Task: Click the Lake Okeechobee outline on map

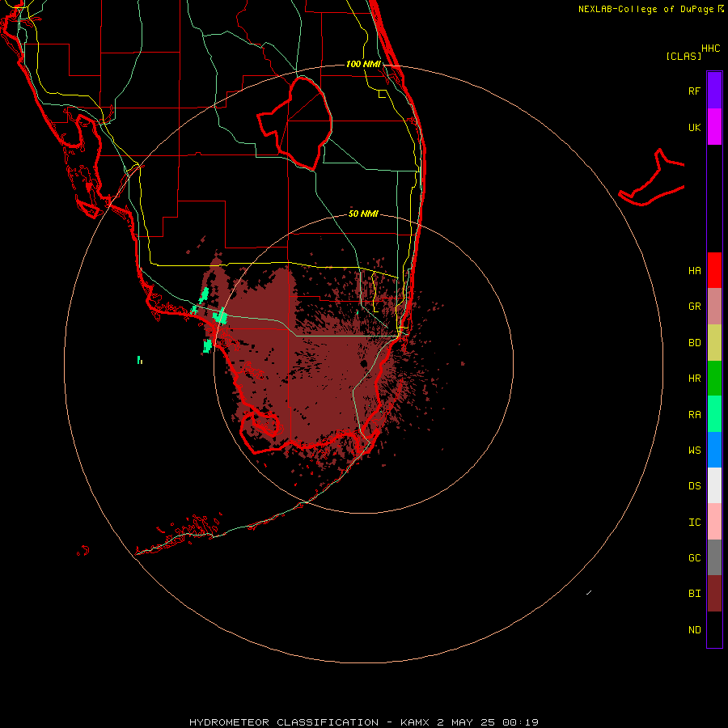Action: [295, 124]
